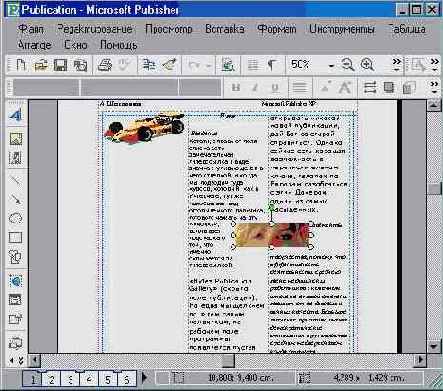Viewport: 443px width, 391px height.
Task: Pick the Oval shape tool
Action: [x=15, y=219]
